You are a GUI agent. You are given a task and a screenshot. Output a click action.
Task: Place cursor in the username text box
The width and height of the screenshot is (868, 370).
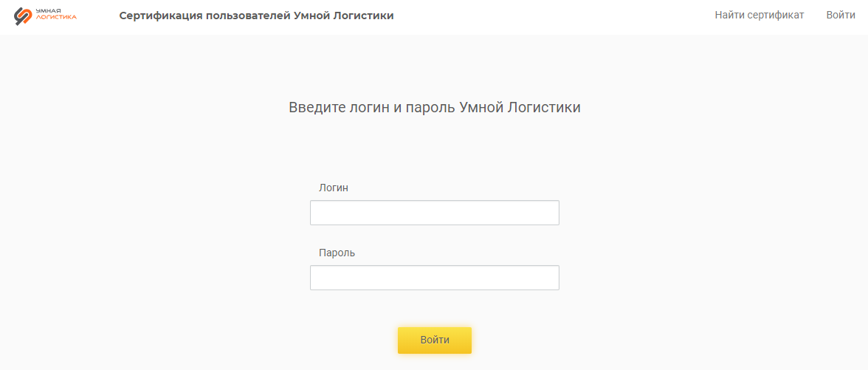pos(435,213)
